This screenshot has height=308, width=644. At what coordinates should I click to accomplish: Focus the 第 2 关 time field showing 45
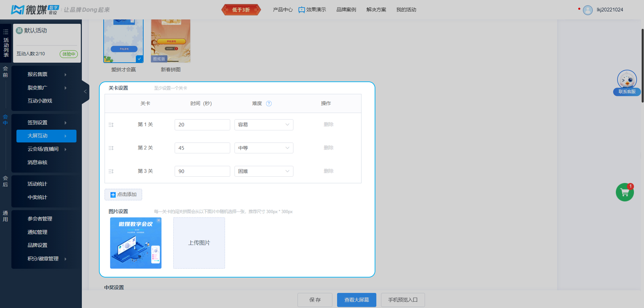tap(202, 148)
